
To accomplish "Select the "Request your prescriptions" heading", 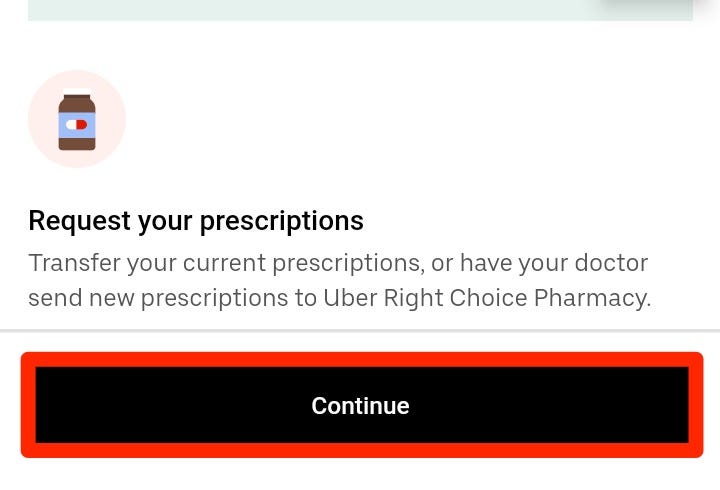I will click(196, 221).
